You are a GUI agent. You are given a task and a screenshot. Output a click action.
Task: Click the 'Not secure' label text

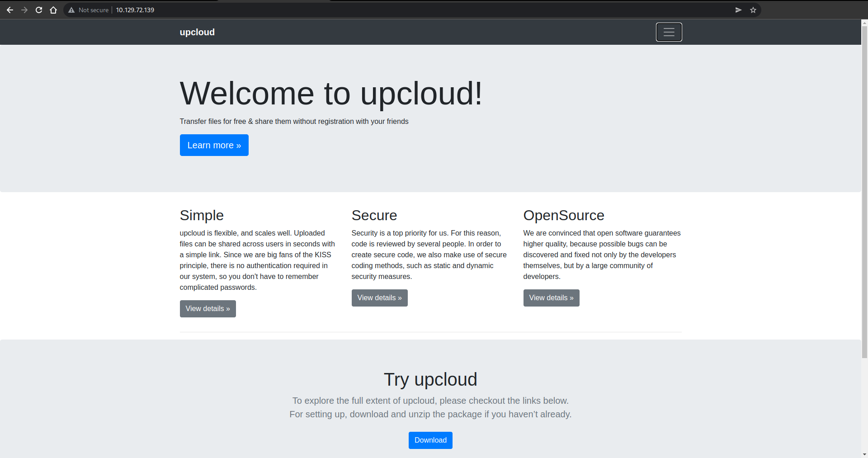[x=94, y=10]
